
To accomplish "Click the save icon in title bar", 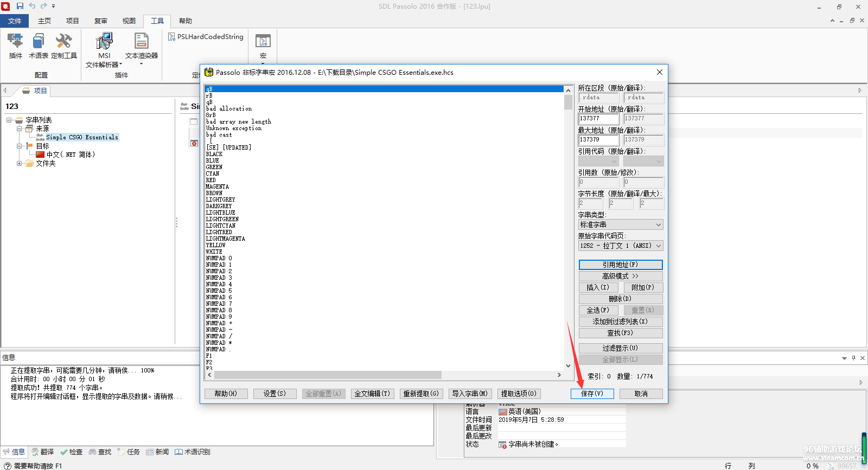I will click(x=20, y=6).
